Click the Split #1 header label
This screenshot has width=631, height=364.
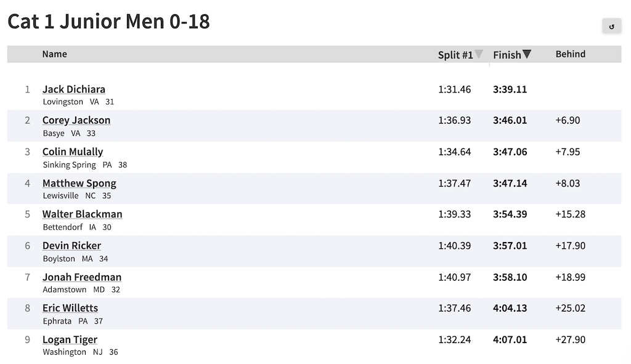pos(455,55)
